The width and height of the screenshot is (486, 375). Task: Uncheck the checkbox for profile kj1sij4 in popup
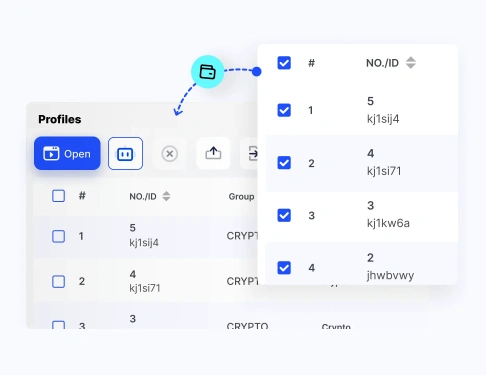(x=284, y=110)
